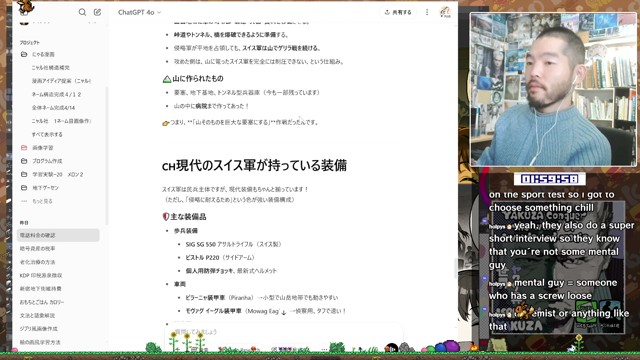Click the message input field
Screen dimensions: 640x360
[x=284, y=332]
